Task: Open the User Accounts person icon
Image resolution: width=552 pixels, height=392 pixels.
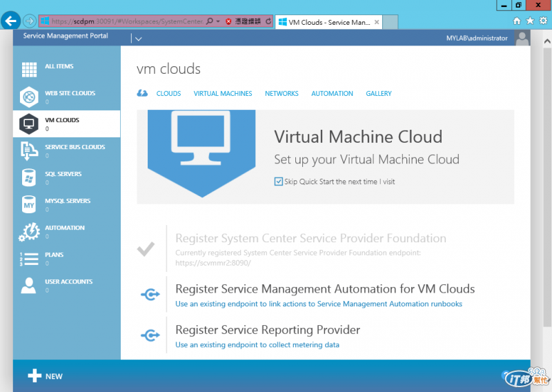Action: 28,286
